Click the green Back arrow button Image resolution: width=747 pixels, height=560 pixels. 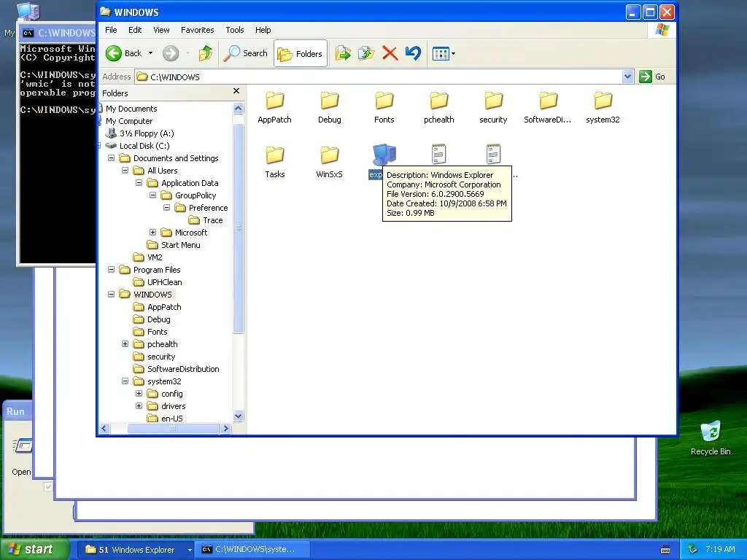point(113,53)
